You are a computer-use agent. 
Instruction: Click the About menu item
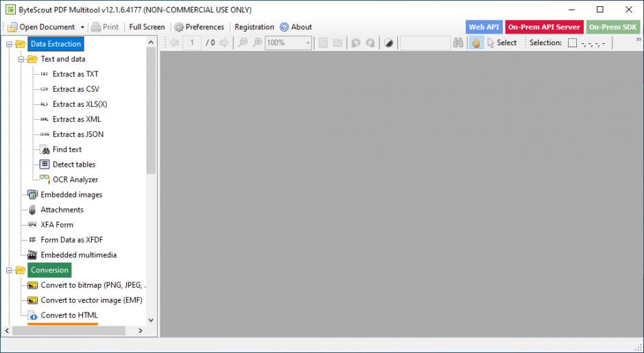296,27
